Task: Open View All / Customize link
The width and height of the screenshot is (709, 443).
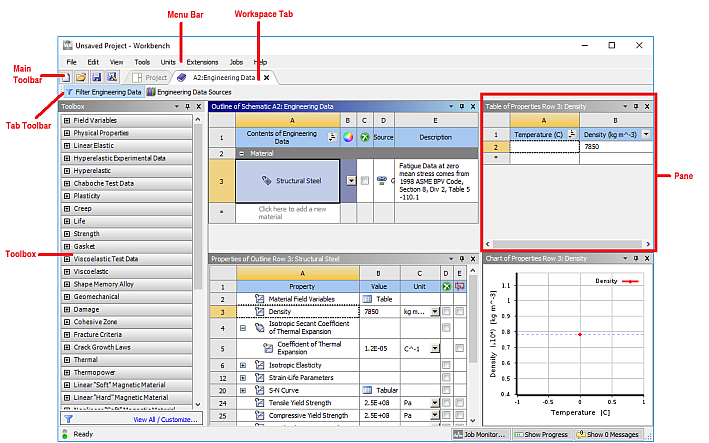Action: click(x=165, y=419)
